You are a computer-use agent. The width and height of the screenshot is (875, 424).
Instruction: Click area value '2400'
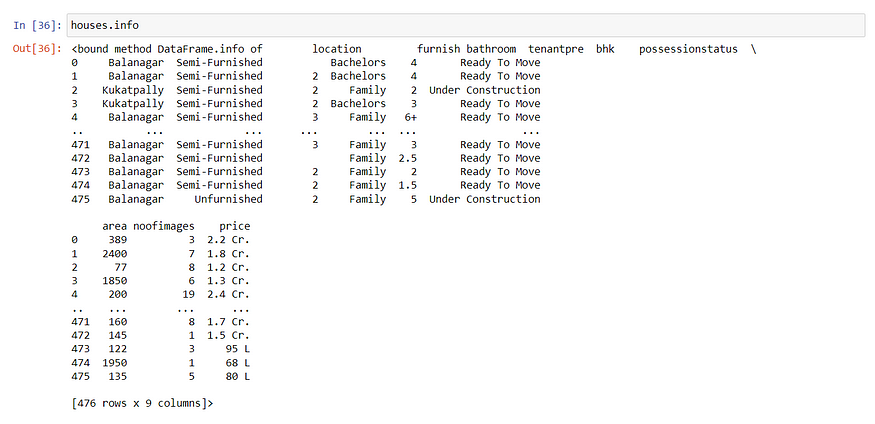pos(114,254)
